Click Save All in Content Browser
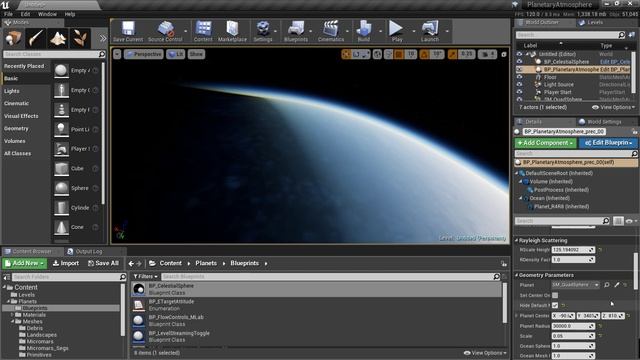640x360 pixels. [103, 263]
